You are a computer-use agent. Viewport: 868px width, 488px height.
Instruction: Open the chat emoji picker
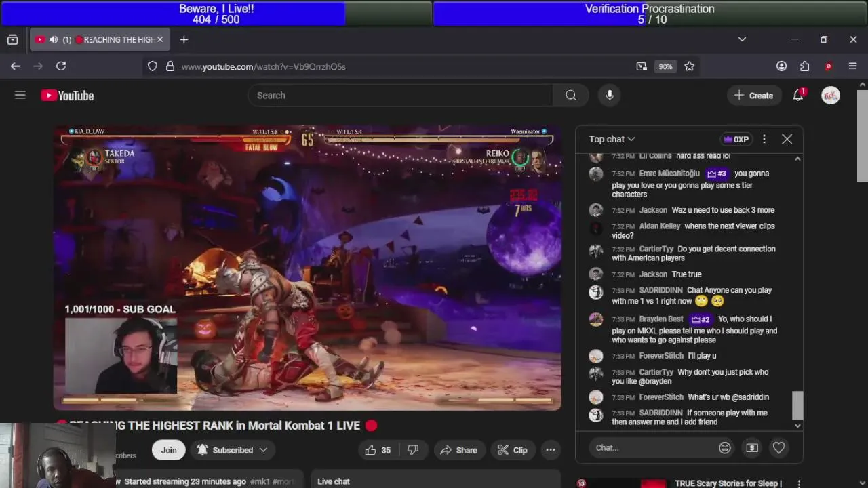(725, 448)
